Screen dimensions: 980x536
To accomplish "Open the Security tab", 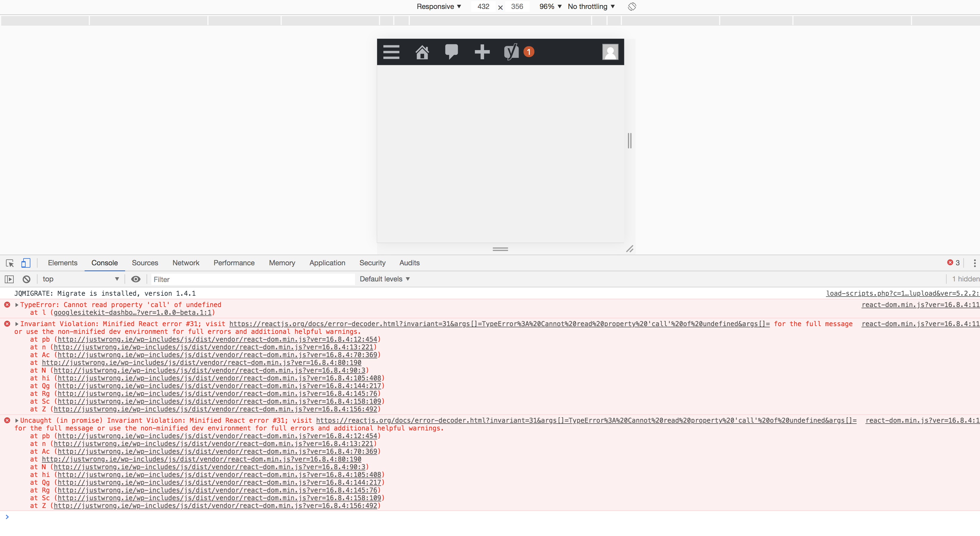I will coord(372,263).
